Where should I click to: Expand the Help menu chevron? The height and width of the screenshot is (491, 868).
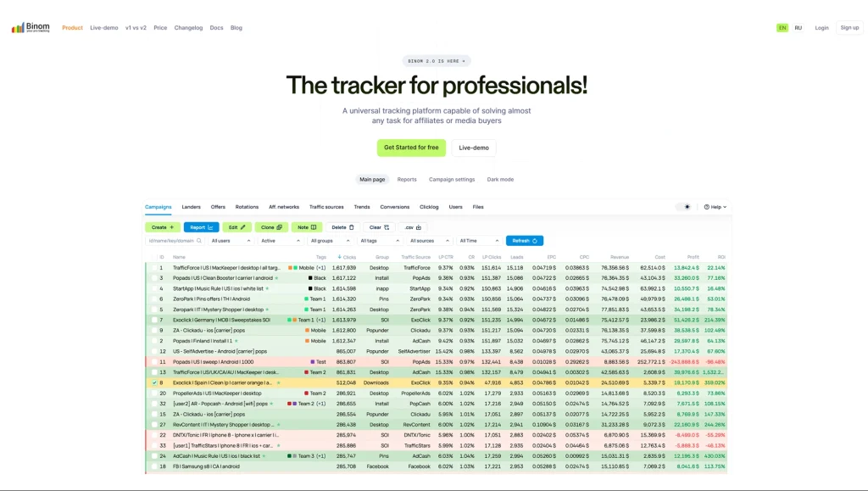pos(725,207)
